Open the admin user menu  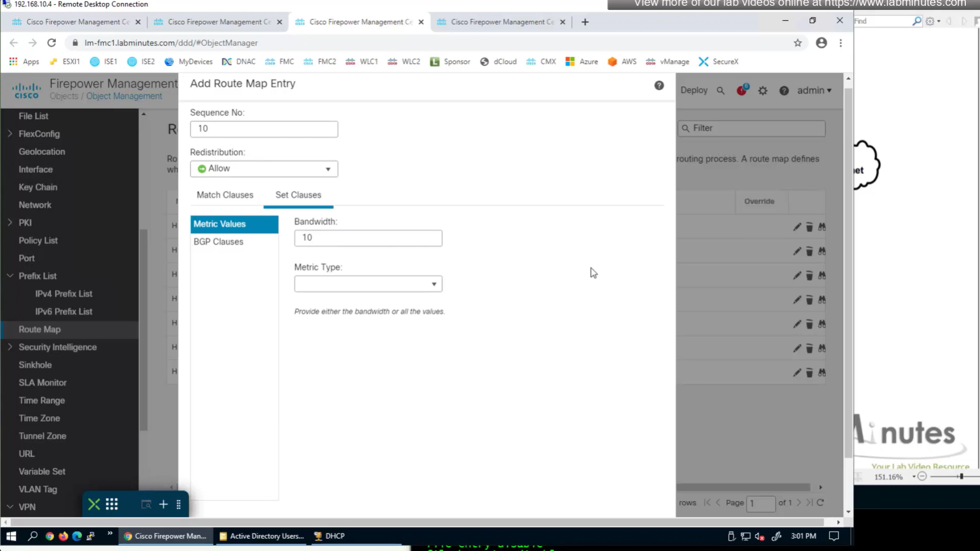coord(814,90)
